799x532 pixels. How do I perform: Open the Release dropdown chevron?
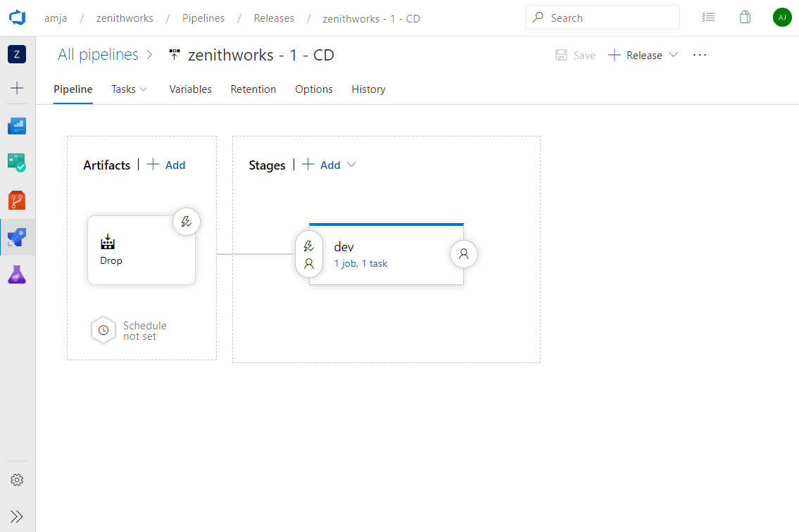click(674, 55)
